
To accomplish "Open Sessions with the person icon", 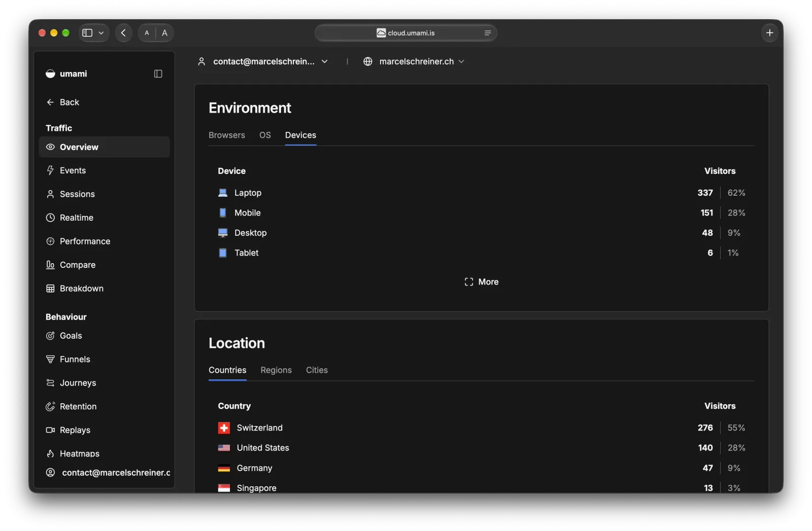I will 104,194.
